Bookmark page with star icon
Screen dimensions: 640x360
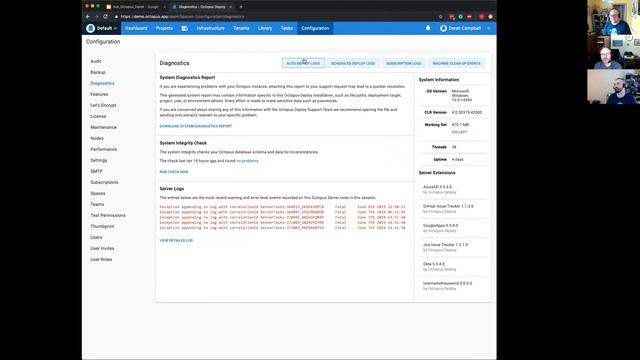click(440, 17)
